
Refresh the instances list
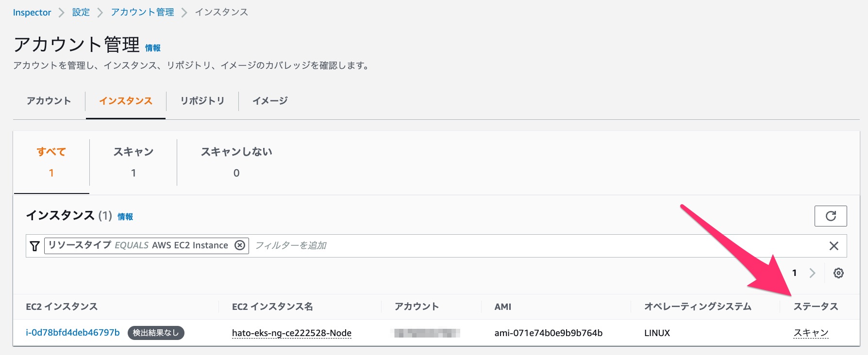click(x=831, y=216)
